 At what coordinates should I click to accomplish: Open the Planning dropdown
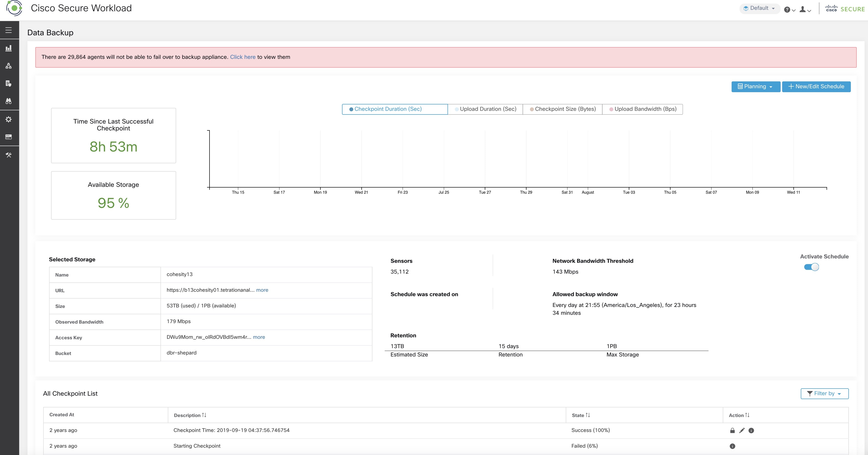point(755,87)
